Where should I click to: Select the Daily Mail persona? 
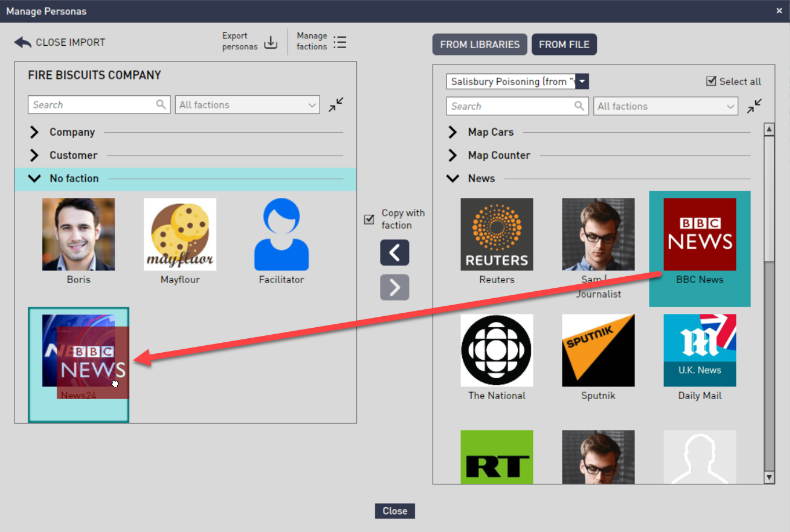point(700,357)
